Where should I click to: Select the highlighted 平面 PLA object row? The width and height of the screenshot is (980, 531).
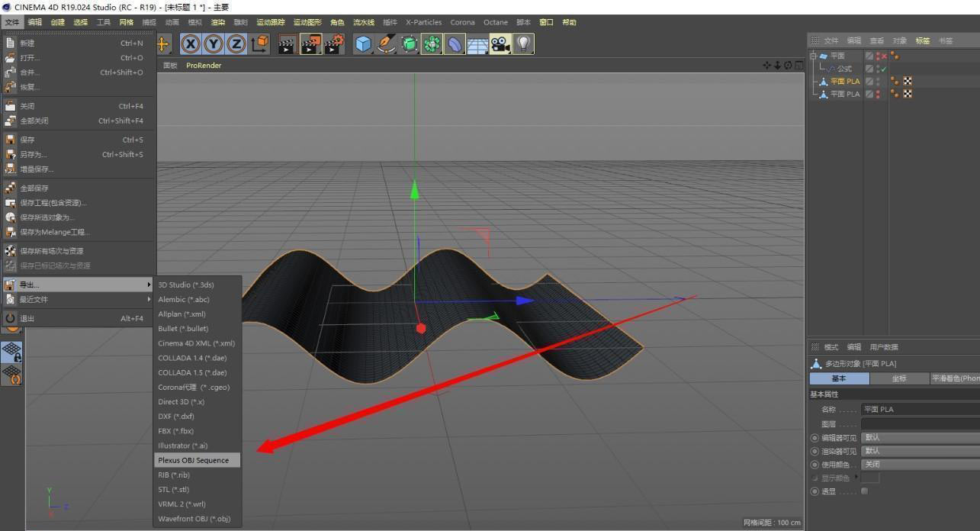(845, 81)
